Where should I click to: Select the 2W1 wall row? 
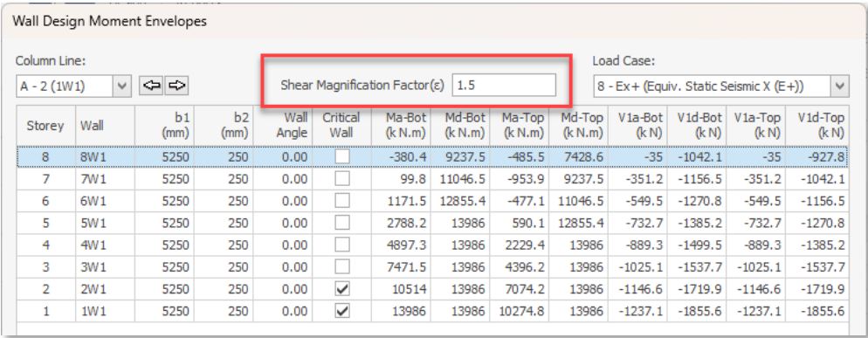point(433,289)
